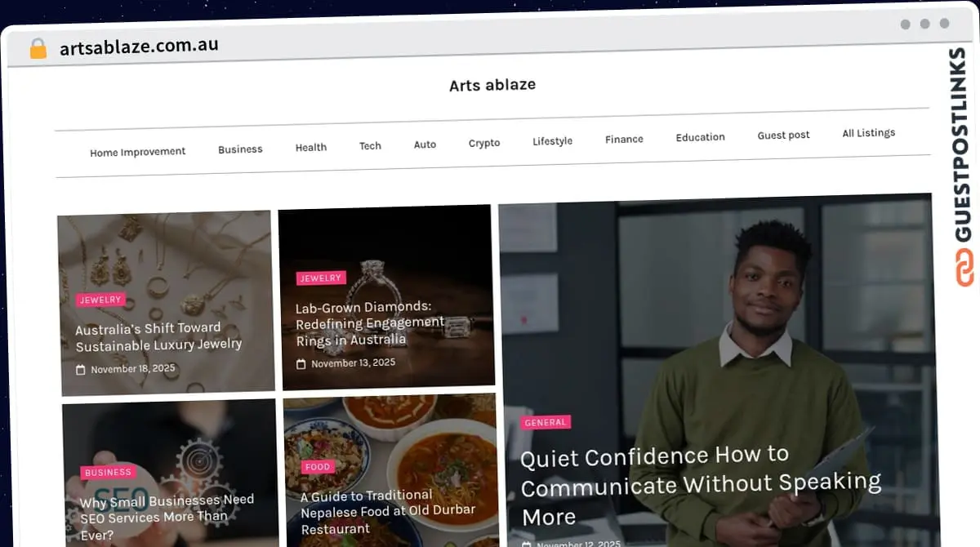Image resolution: width=980 pixels, height=547 pixels.
Task: Open the Tech section
Action: point(370,146)
